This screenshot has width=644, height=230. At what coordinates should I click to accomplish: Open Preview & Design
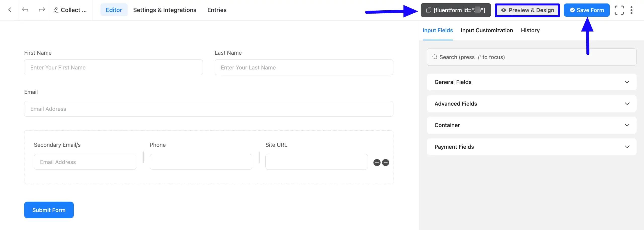(x=527, y=10)
